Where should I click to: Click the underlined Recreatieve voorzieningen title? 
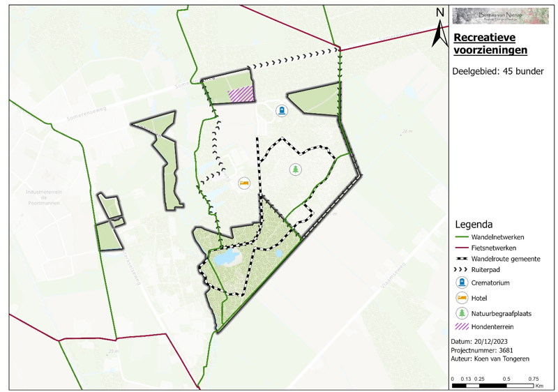(x=490, y=44)
